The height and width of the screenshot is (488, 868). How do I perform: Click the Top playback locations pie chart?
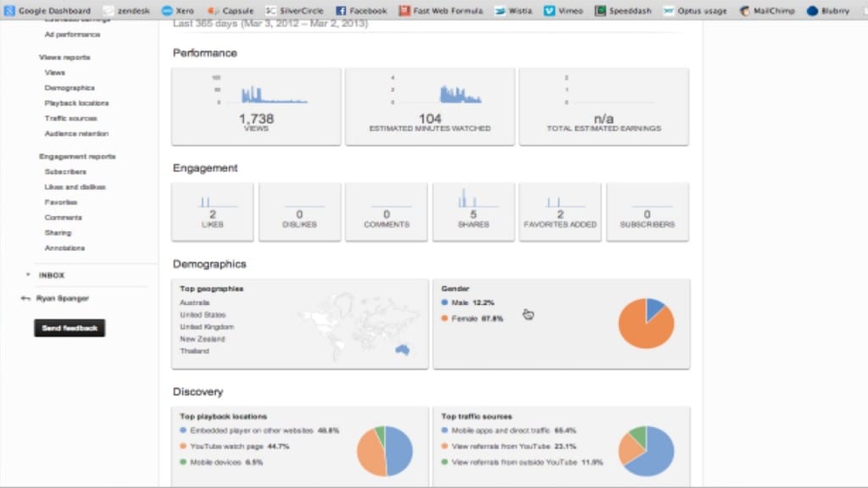click(x=385, y=451)
